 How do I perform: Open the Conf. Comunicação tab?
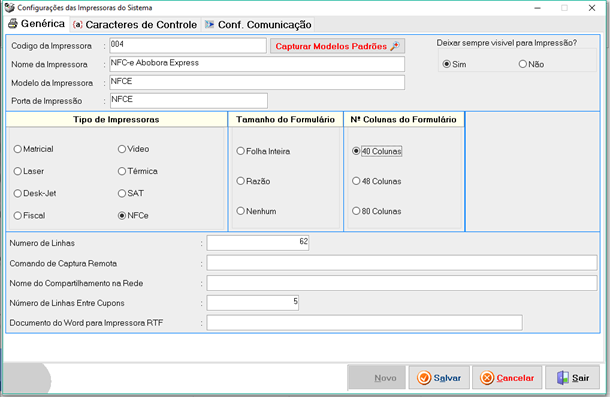(x=258, y=25)
